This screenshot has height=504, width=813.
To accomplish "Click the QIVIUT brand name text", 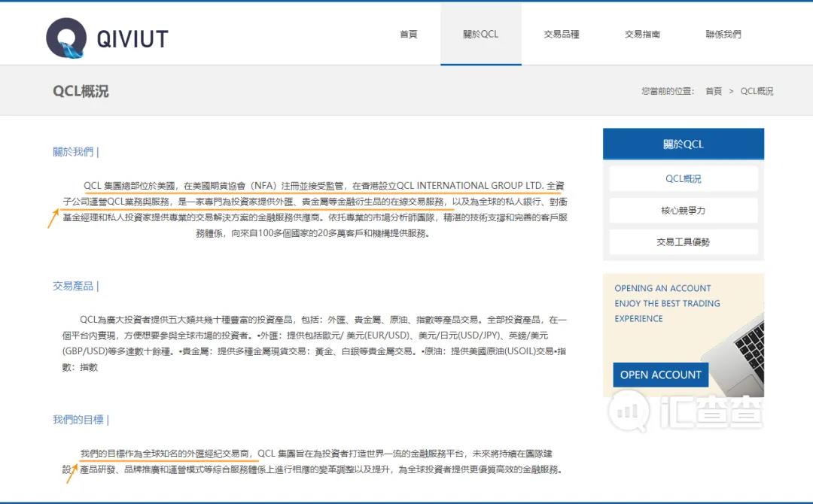I will (132, 39).
